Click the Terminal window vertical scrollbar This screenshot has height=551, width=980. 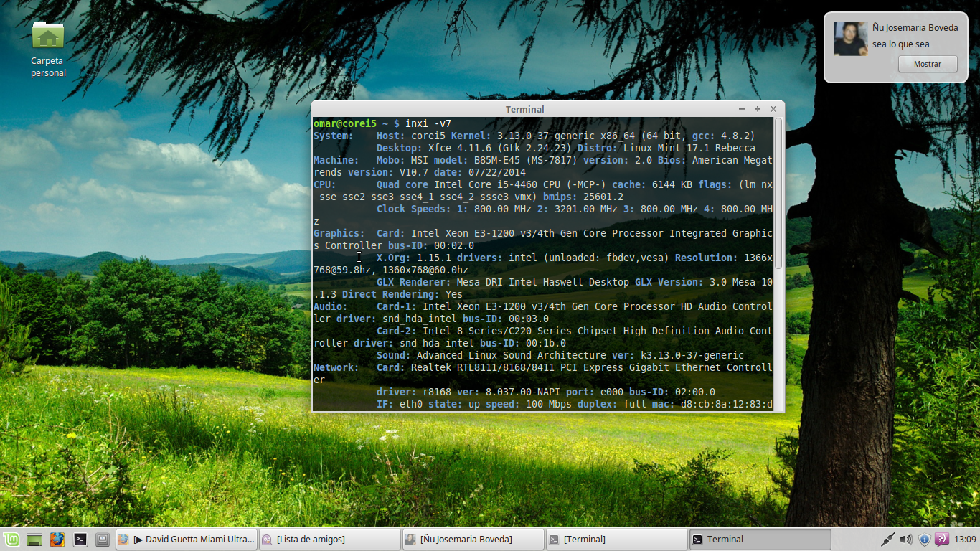[778, 264]
